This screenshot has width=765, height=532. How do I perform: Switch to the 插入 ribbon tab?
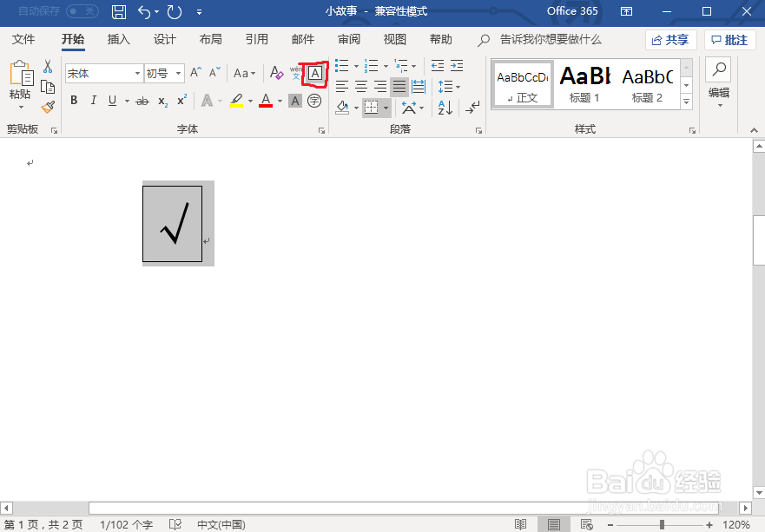pyautogui.click(x=118, y=39)
